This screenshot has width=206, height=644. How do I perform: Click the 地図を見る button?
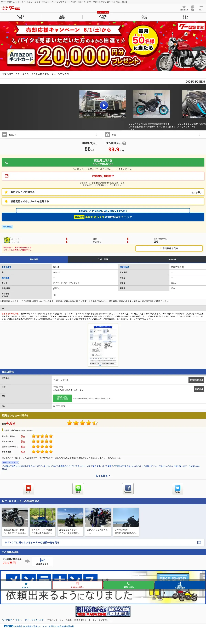tap(199, 389)
